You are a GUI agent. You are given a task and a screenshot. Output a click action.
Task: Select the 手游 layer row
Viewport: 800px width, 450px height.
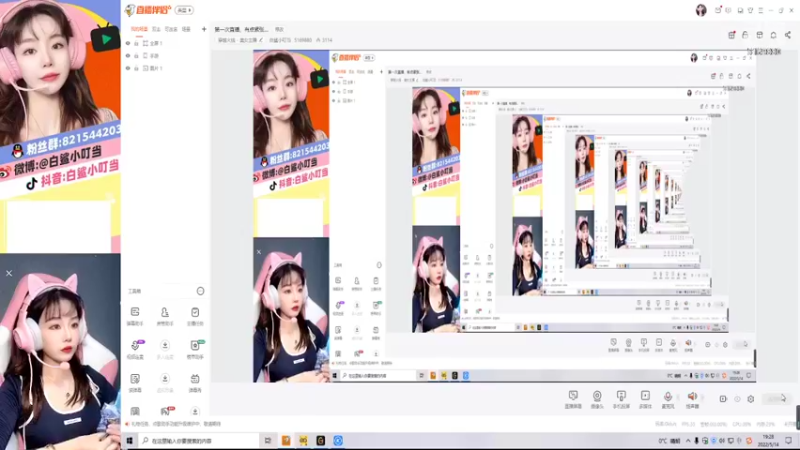(165, 56)
